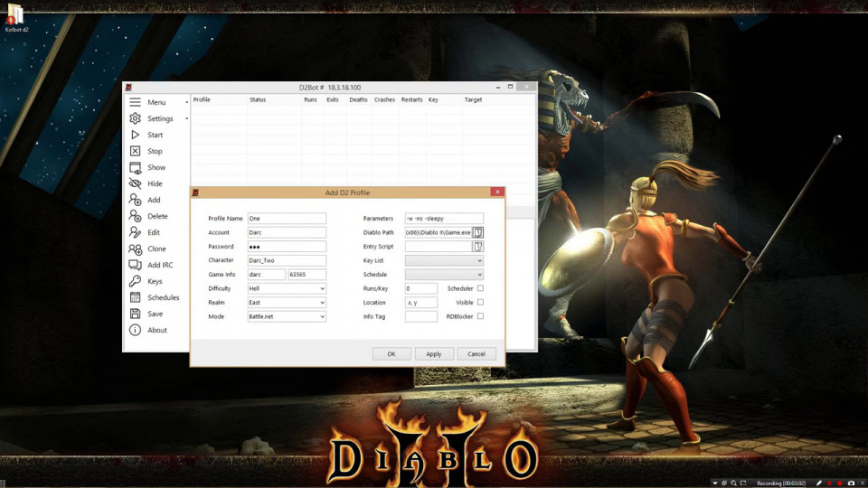The height and width of the screenshot is (488, 868).
Task: Click the Add D2 Profile dialog icon
Action: pos(195,192)
